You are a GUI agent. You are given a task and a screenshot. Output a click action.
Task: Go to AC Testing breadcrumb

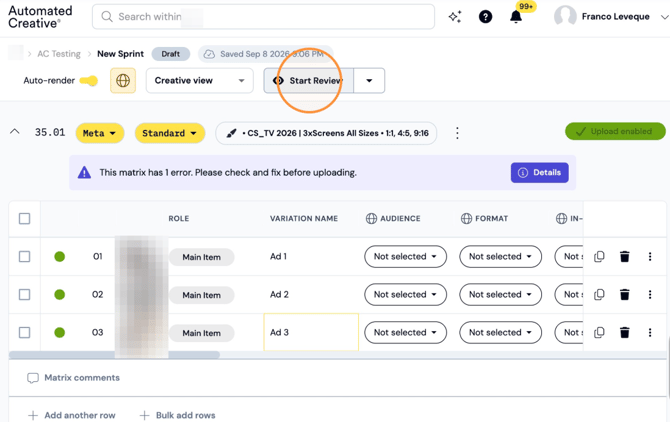(x=59, y=54)
